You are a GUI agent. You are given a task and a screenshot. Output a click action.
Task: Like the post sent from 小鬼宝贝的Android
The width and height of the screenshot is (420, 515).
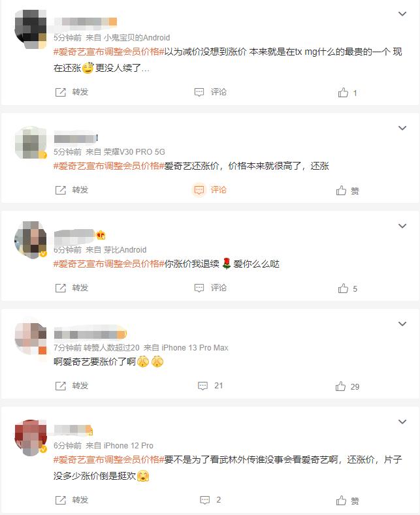tap(347, 93)
